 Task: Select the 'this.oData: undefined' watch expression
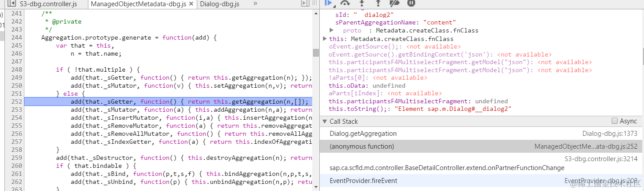[x=367, y=85]
